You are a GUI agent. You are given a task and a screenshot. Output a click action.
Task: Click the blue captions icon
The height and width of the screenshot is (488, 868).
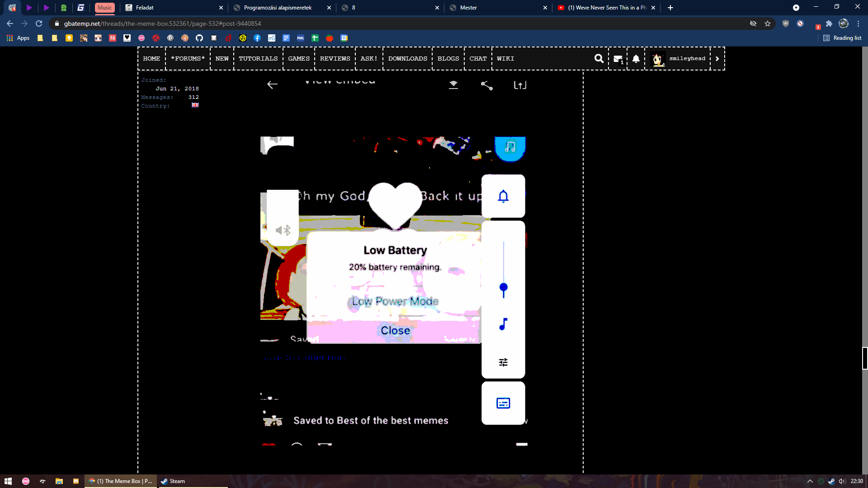503,403
